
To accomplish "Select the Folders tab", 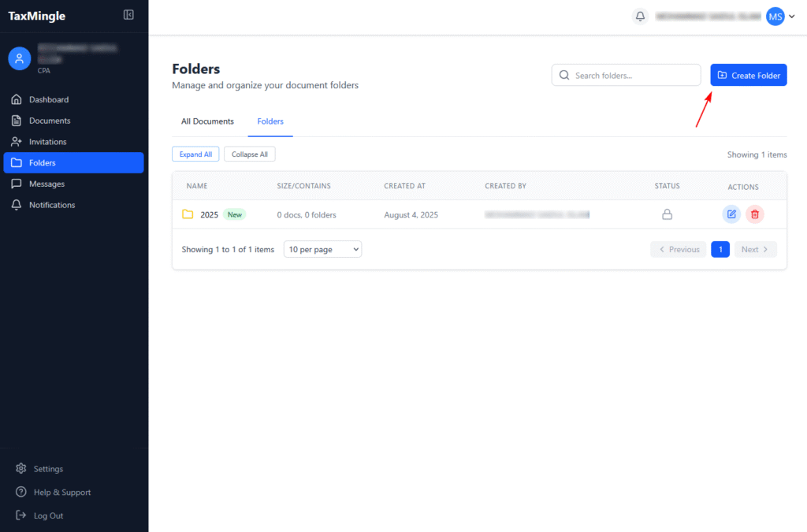I will coord(270,121).
